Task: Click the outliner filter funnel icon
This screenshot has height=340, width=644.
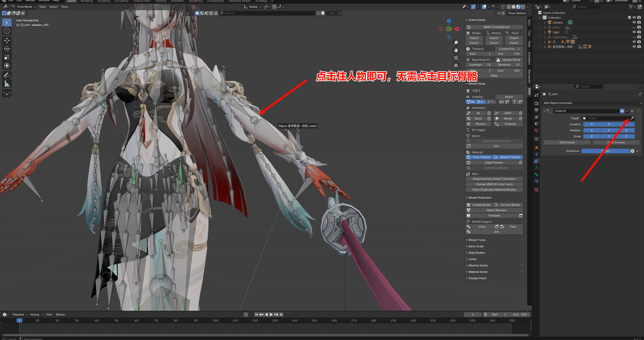Action: click(631, 7)
